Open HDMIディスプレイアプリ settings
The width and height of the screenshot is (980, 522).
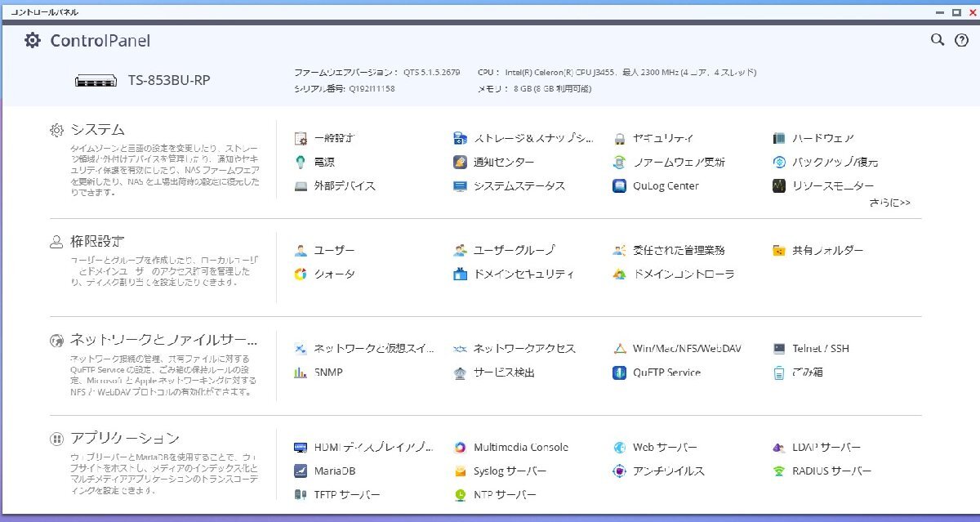[x=364, y=447]
